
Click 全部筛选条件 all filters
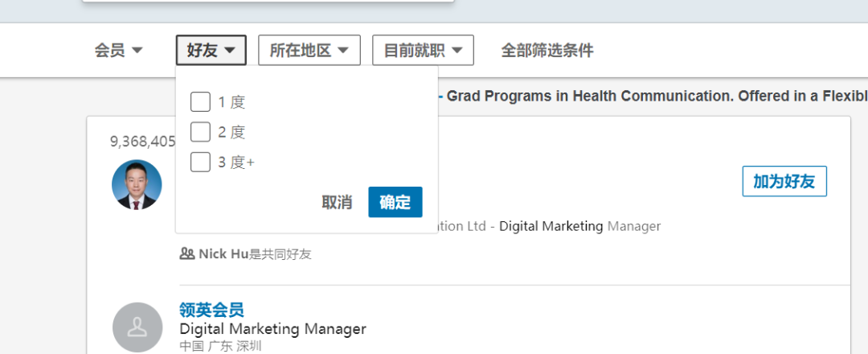pyautogui.click(x=547, y=51)
